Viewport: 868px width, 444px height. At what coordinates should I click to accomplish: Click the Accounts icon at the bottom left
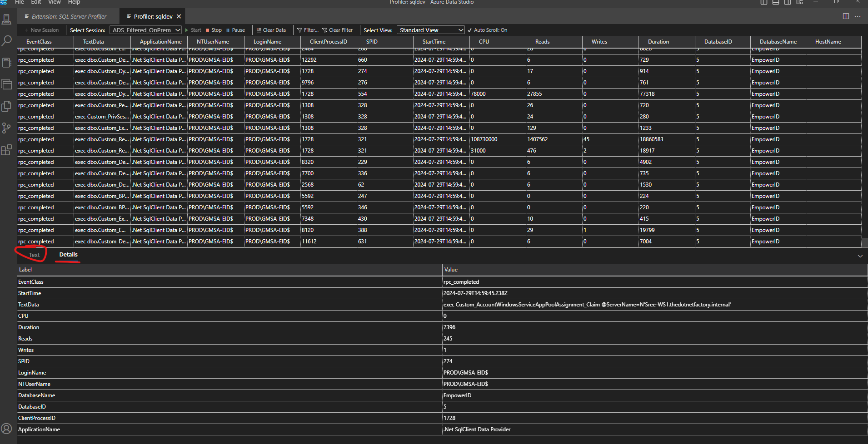click(x=6, y=429)
